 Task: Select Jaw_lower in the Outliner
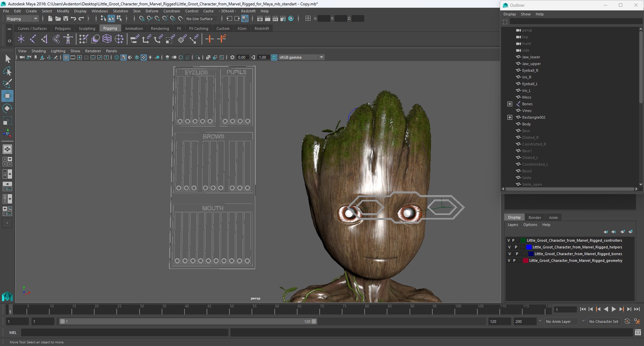click(x=531, y=57)
